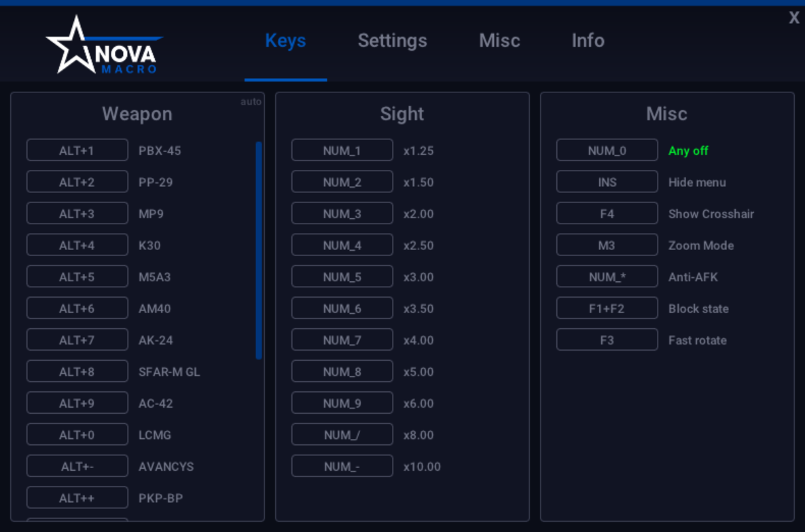Click the NUM_* Anti-AFK keybind
Image resolution: width=805 pixels, height=532 pixels.
(607, 277)
